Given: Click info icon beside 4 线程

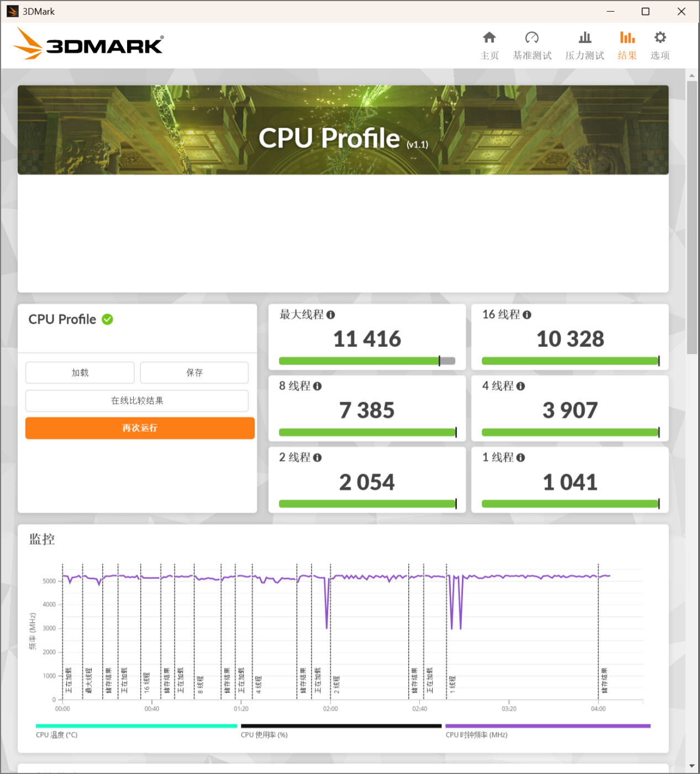Looking at the screenshot, I should pyautogui.click(x=520, y=386).
